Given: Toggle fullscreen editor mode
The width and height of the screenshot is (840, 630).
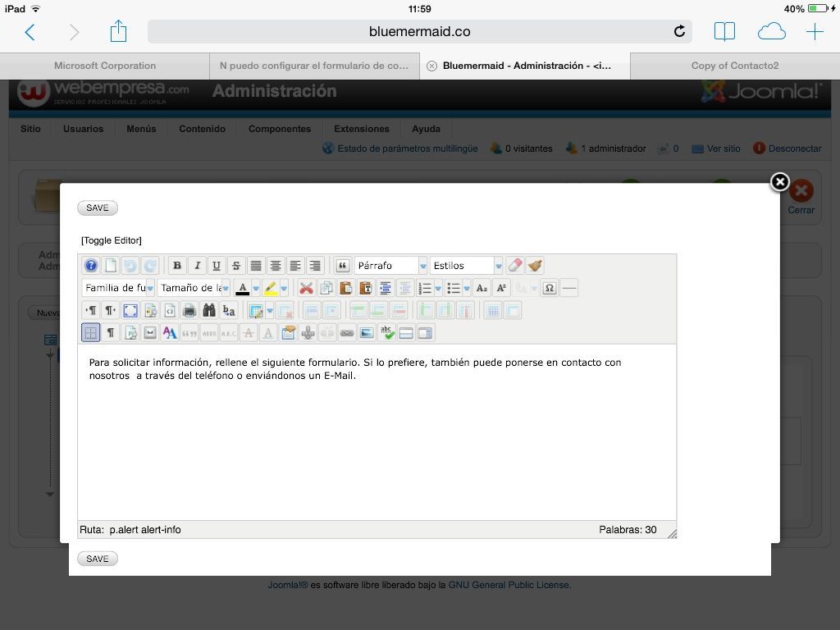Looking at the screenshot, I should (130, 310).
